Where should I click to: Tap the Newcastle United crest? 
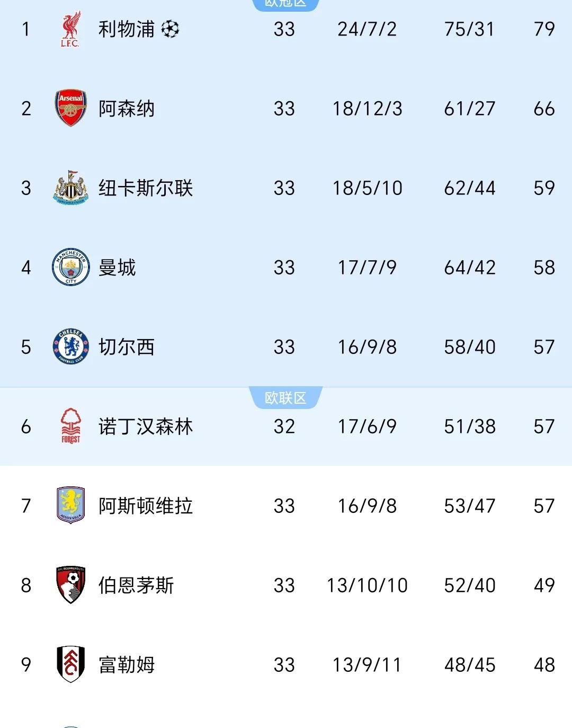click(x=70, y=188)
